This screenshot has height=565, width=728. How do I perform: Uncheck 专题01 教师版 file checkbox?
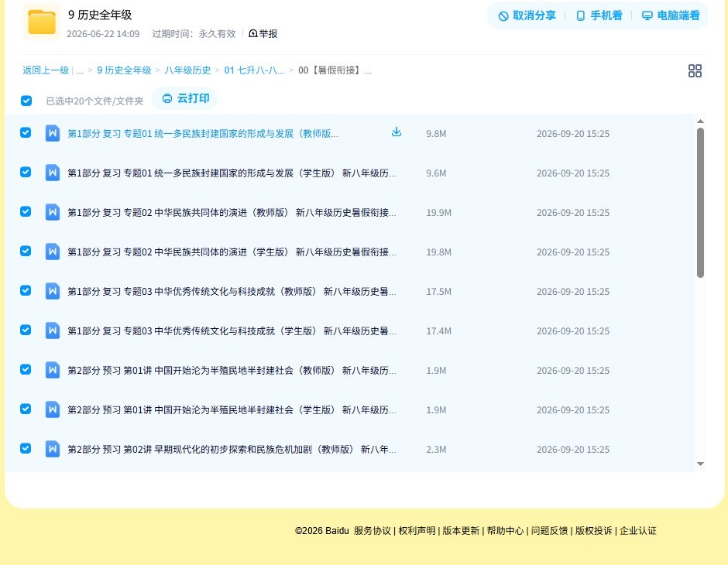26,132
